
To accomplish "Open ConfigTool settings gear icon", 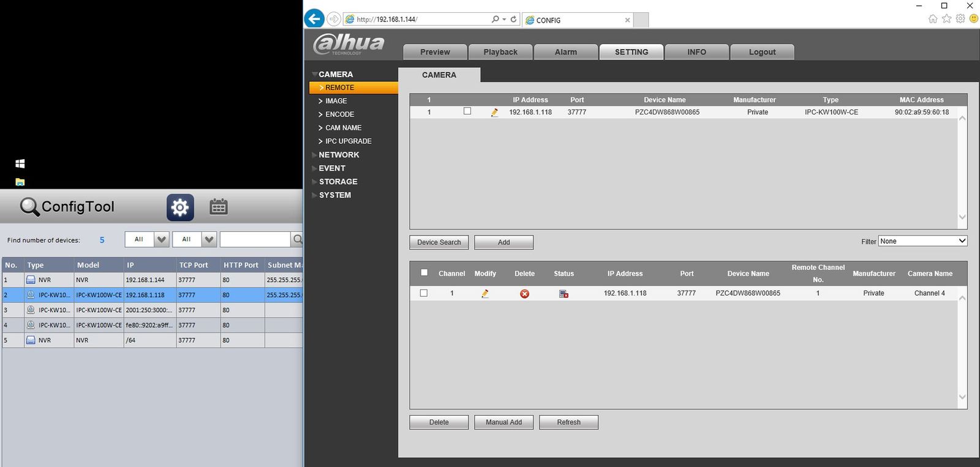I will coord(180,207).
